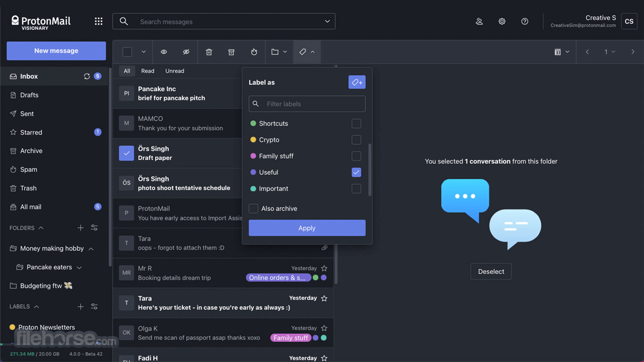644x362 pixels.
Task: Toggle the select all messages checkbox
Action: tap(127, 52)
